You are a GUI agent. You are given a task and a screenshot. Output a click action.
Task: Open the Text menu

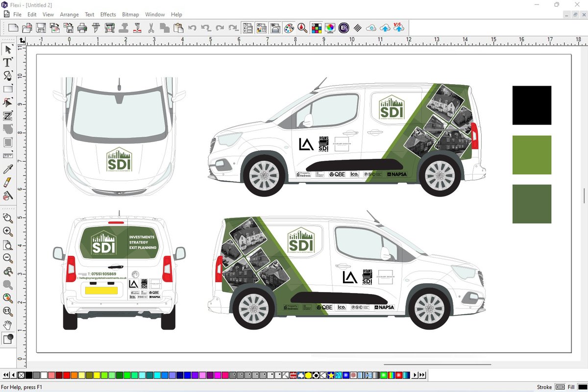click(x=89, y=15)
